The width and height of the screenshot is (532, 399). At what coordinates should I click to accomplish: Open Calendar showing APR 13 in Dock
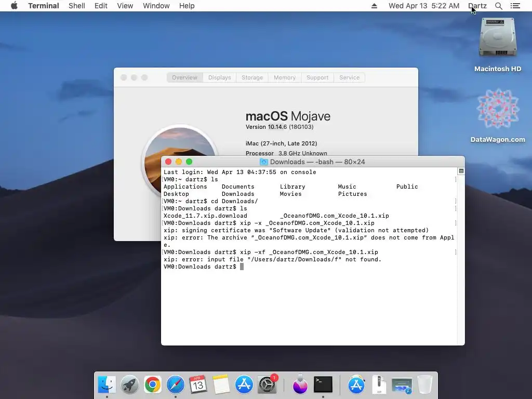[198, 384]
